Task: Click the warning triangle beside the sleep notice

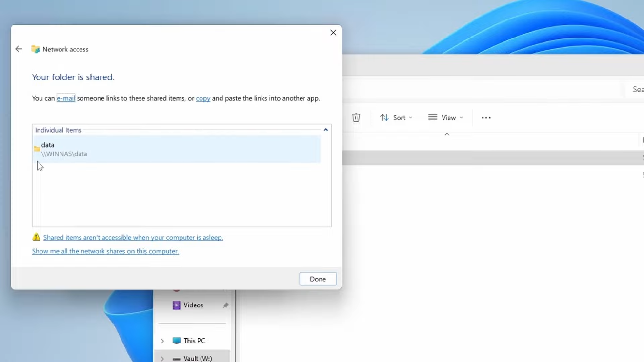Action: [36, 237]
